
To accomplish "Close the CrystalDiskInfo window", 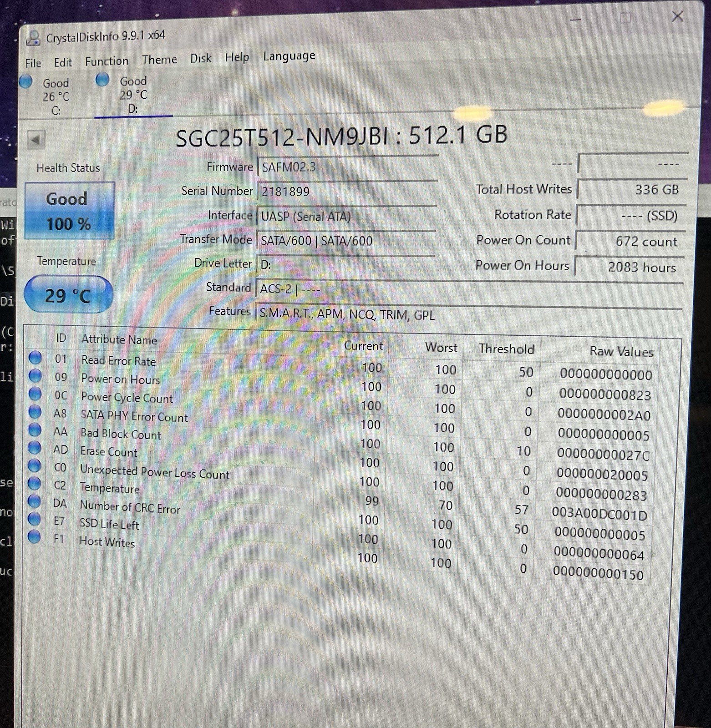I will coord(677,16).
